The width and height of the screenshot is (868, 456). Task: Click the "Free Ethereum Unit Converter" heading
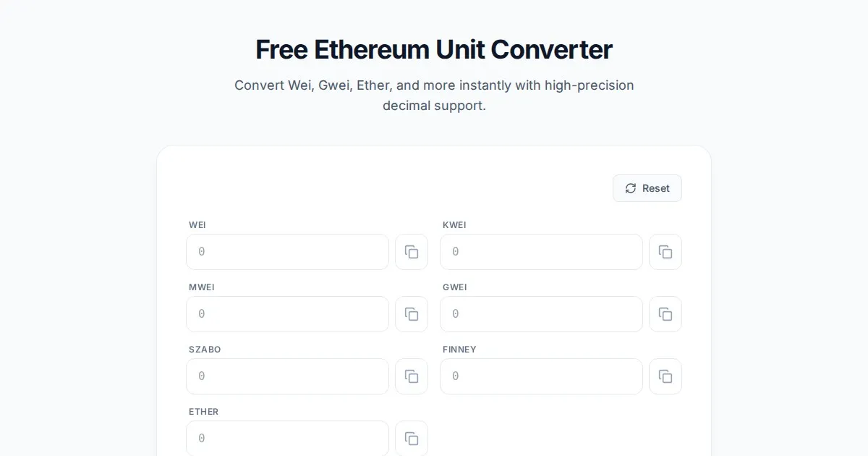tap(434, 50)
